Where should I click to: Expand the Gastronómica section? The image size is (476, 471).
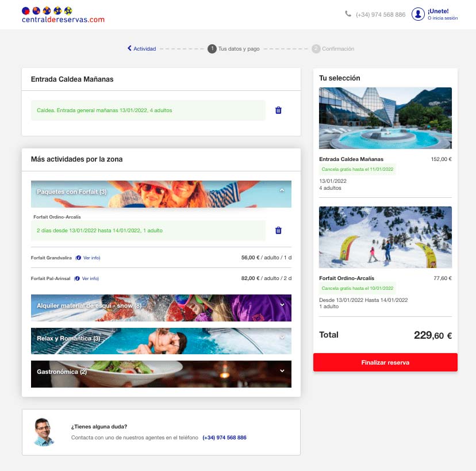point(282,371)
